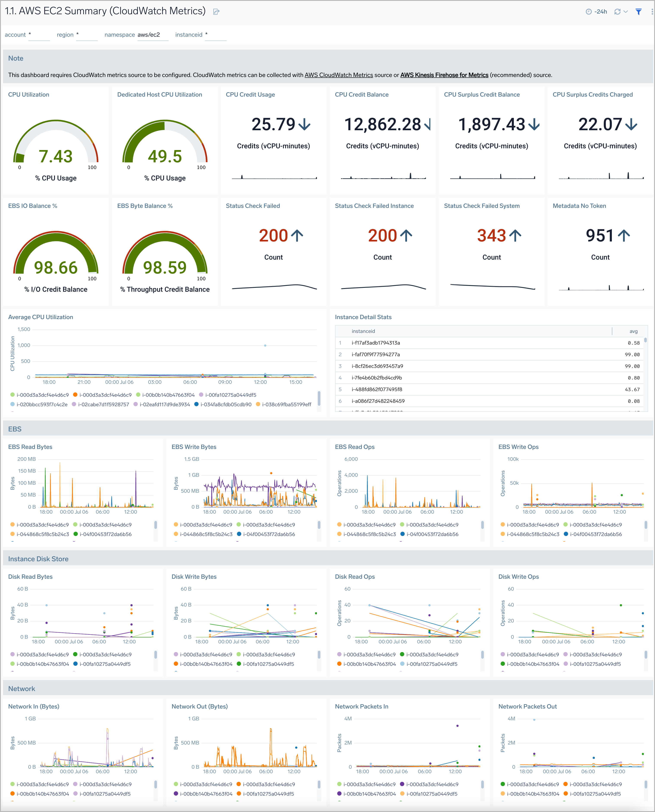Image resolution: width=655 pixels, height=812 pixels.
Task: Expand the auto-refresh interval chevron
Action: click(x=626, y=12)
